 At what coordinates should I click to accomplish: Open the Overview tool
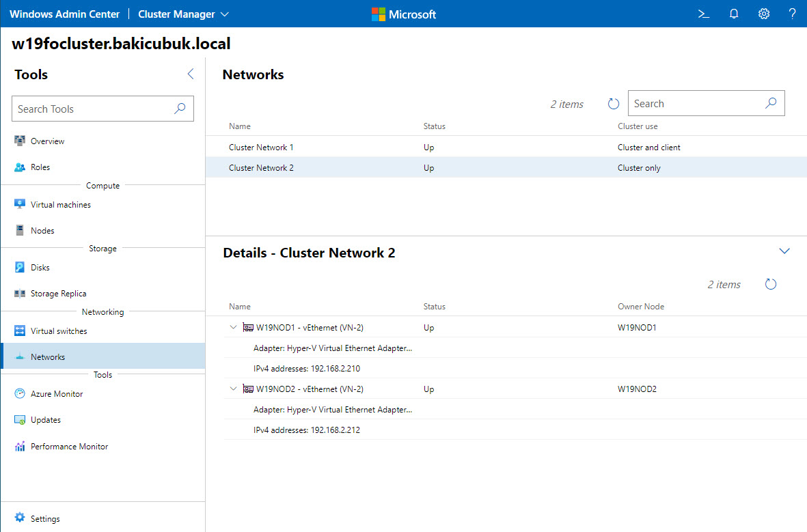point(103,141)
